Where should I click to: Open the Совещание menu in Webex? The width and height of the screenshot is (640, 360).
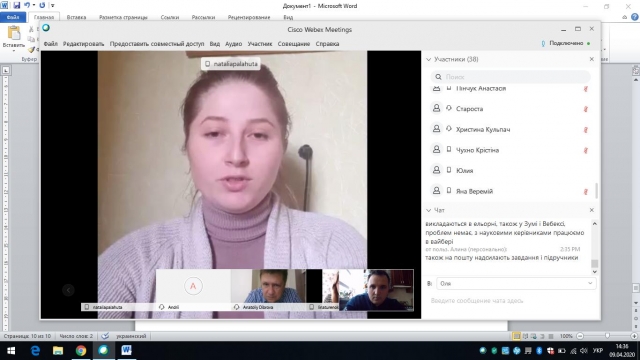[x=294, y=44]
